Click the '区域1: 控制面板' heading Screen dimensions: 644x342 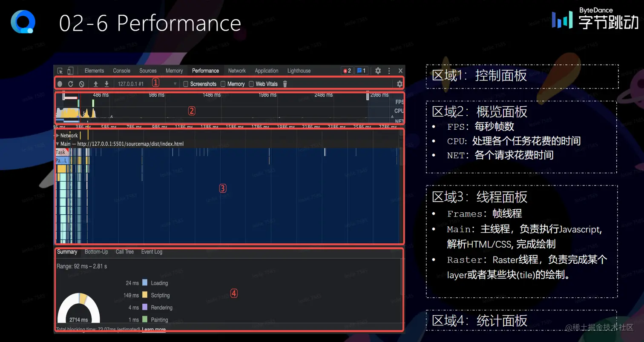[480, 75]
